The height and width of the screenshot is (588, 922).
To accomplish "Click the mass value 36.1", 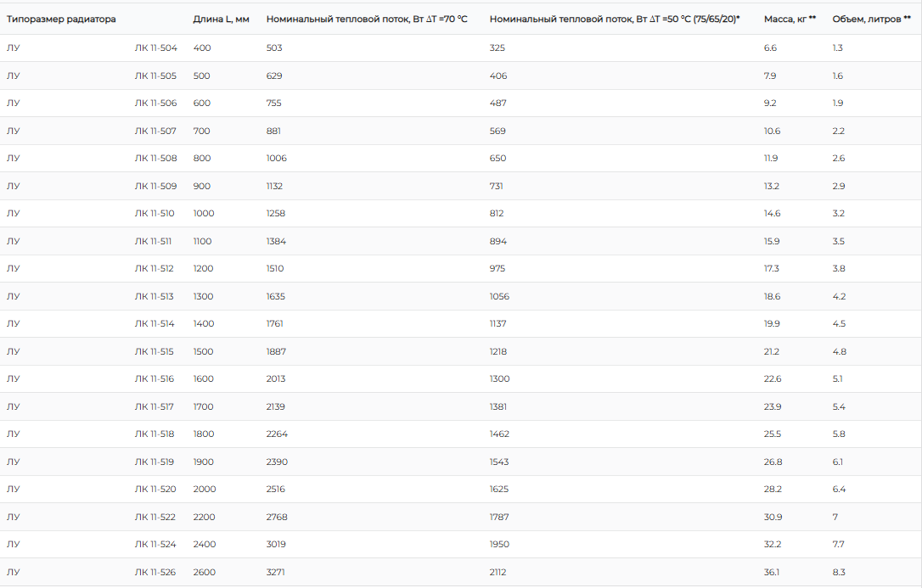I will pos(772,572).
